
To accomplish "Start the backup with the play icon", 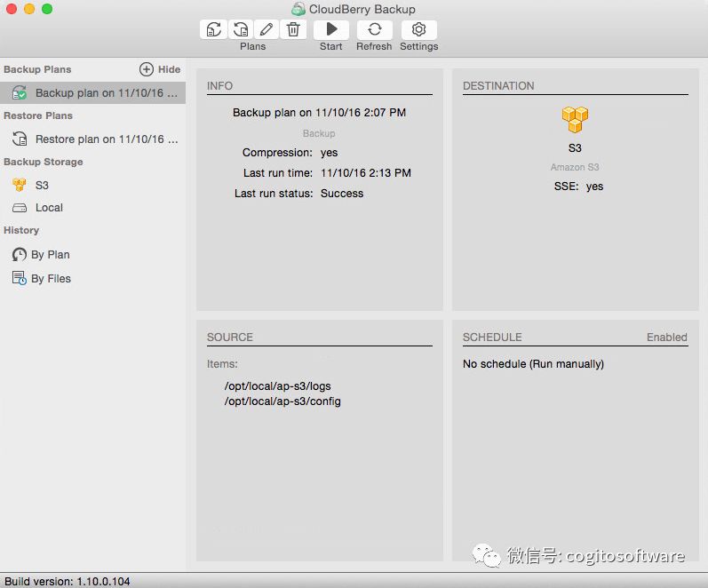I will (x=331, y=30).
